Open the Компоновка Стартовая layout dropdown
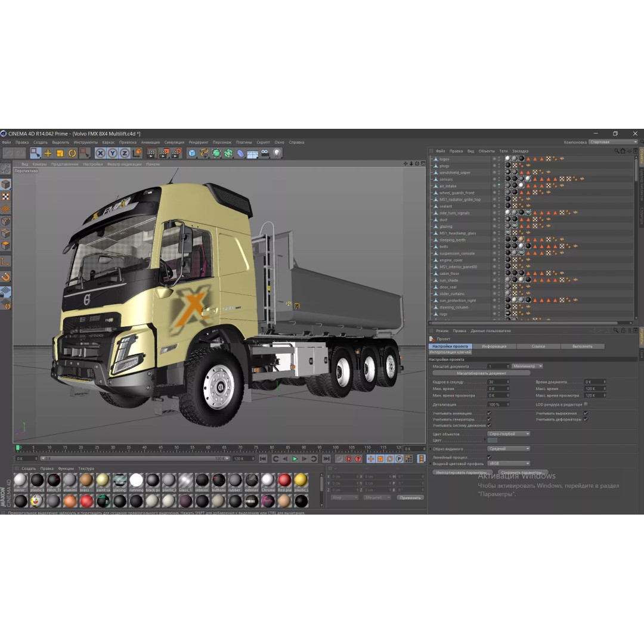Viewport: 644px width, 644px height. 613,142
